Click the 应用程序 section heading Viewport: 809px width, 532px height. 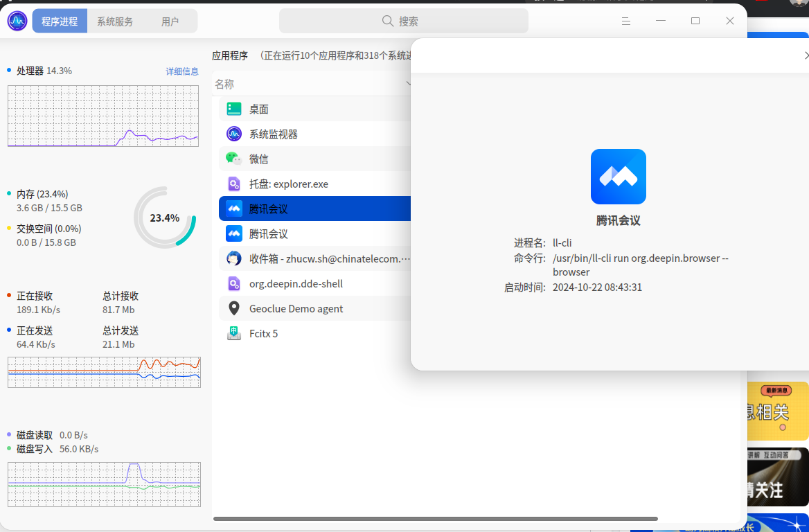[x=230, y=55]
